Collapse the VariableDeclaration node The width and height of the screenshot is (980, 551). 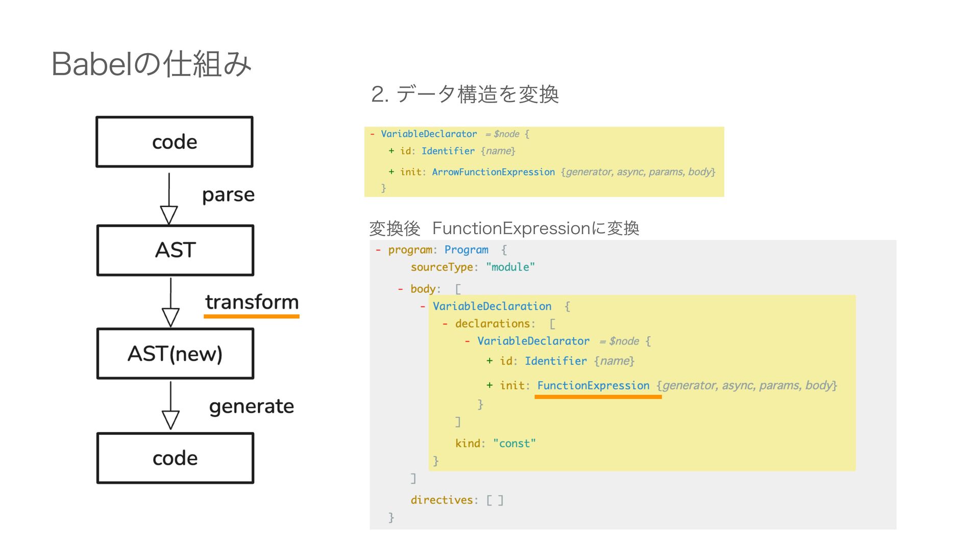(x=423, y=307)
